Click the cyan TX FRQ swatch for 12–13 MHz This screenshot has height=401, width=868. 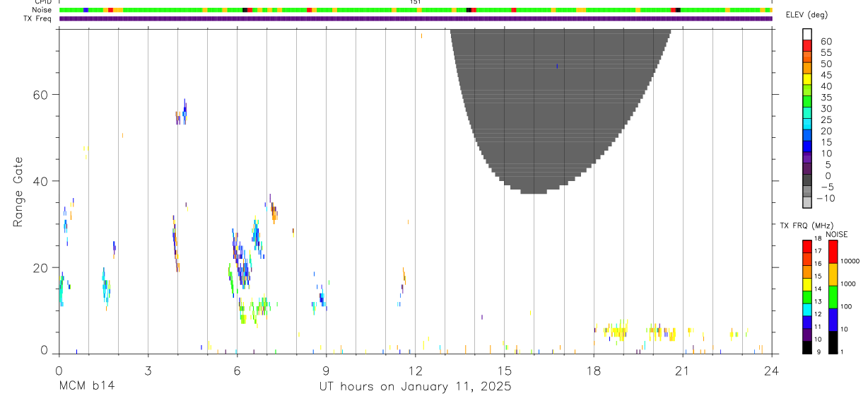[x=807, y=309]
